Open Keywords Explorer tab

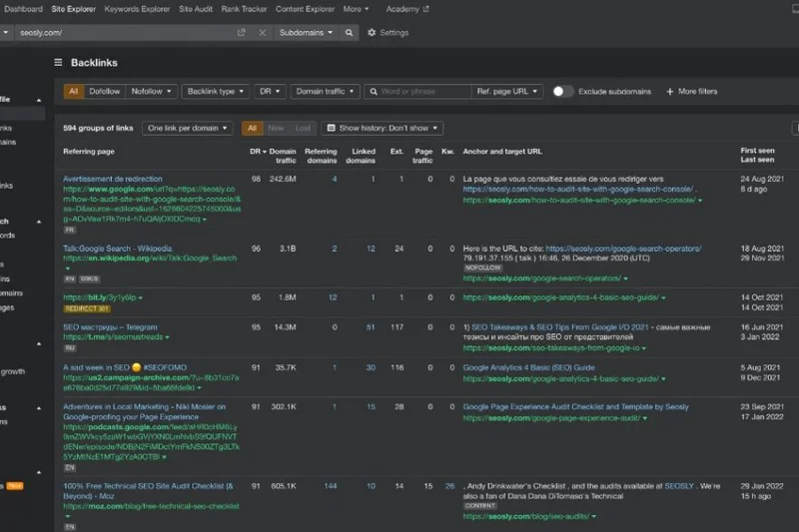pos(137,9)
